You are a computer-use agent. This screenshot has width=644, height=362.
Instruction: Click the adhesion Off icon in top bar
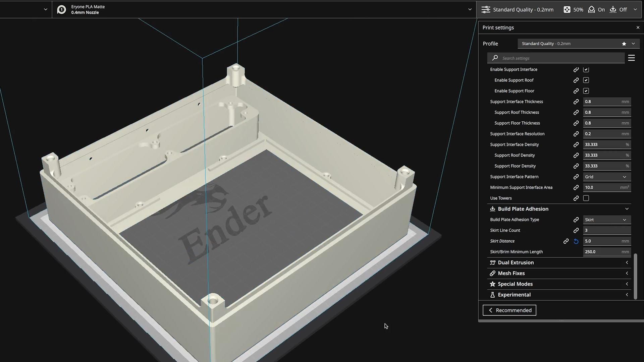click(x=613, y=10)
